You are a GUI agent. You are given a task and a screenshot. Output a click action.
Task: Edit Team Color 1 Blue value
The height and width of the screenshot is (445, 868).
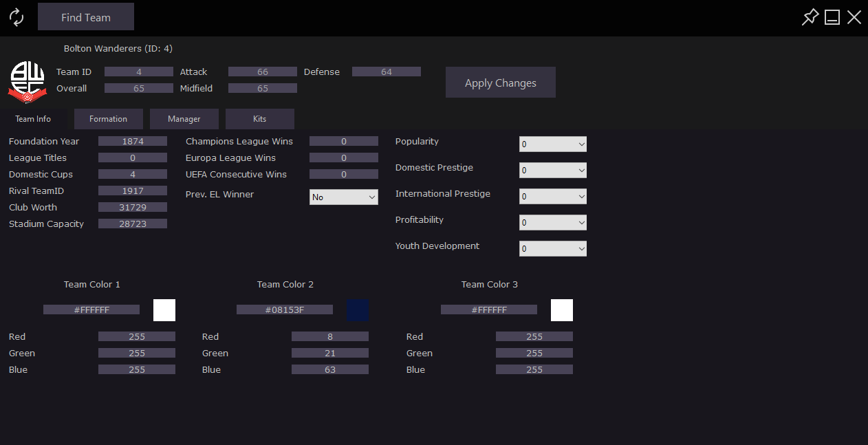pos(137,369)
